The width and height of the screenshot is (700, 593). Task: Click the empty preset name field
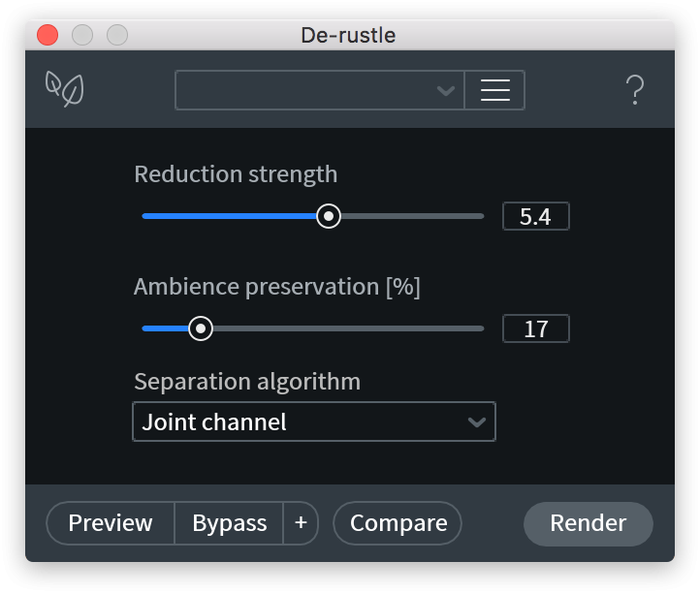(305, 90)
